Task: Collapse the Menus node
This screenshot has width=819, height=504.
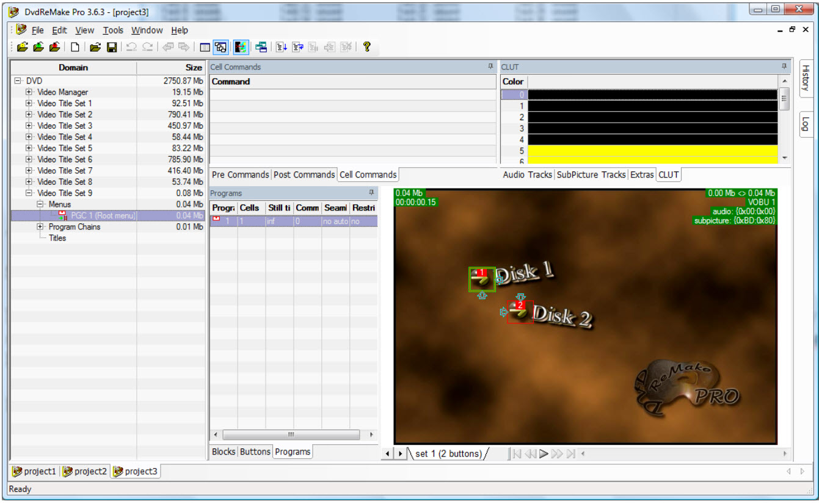Action: click(40, 204)
